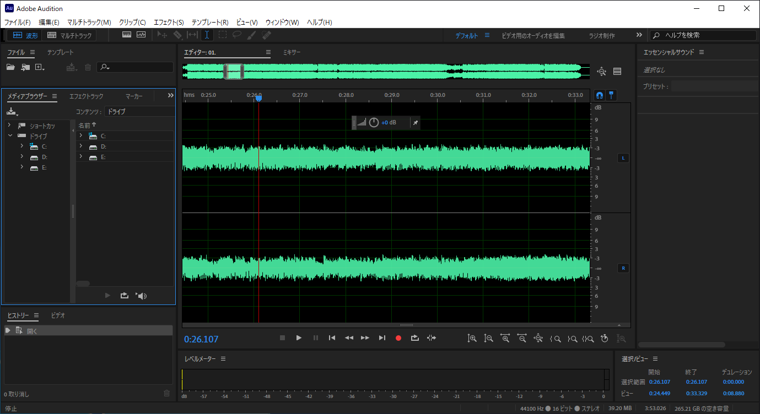Click Zoom Out Time icon
Viewport: 760px width, 414px height.
522,338
